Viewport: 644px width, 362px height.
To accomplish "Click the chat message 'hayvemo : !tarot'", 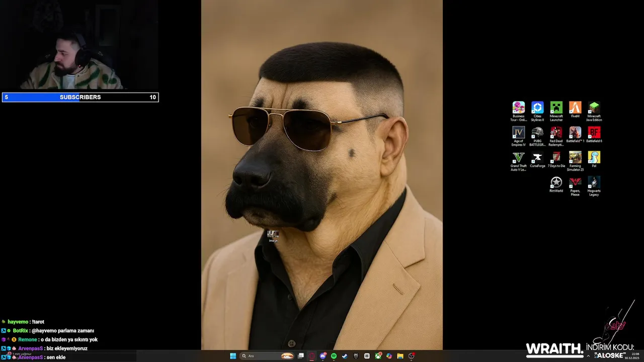I will click(23, 322).
